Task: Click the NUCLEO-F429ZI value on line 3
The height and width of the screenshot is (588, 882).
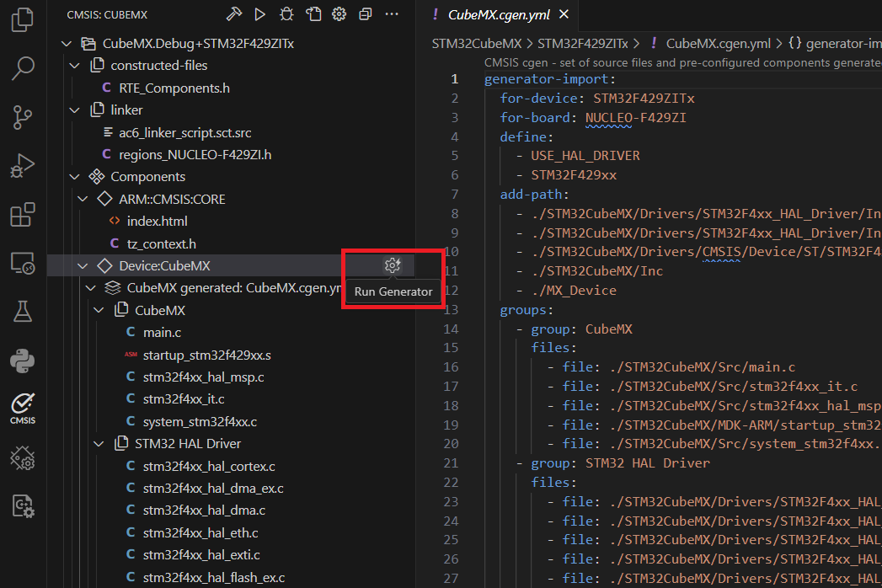Action: pyautogui.click(x=636, y=118)
